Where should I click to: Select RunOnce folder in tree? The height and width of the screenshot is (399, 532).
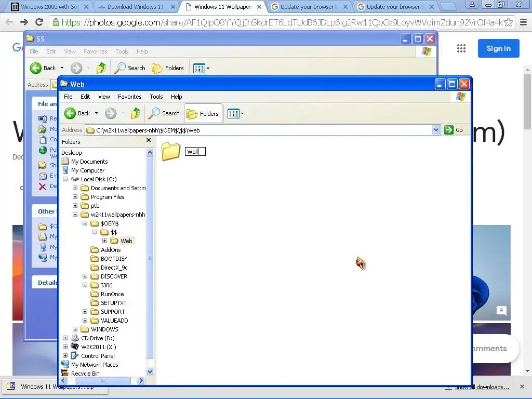[x=112, y=294]
